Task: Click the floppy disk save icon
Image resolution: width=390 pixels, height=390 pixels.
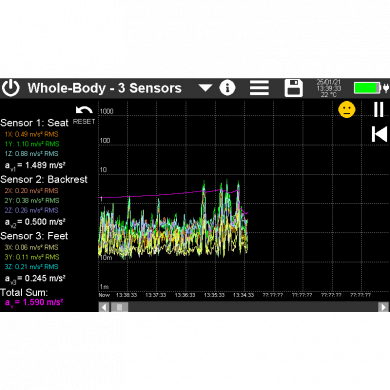Action: pyautogui.click(x=293, y=88)
